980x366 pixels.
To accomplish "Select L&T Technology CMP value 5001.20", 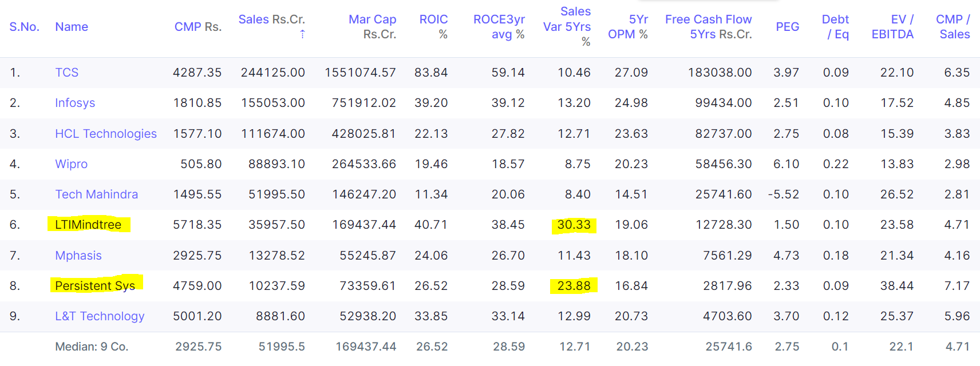I will click(x=197, y=316).
